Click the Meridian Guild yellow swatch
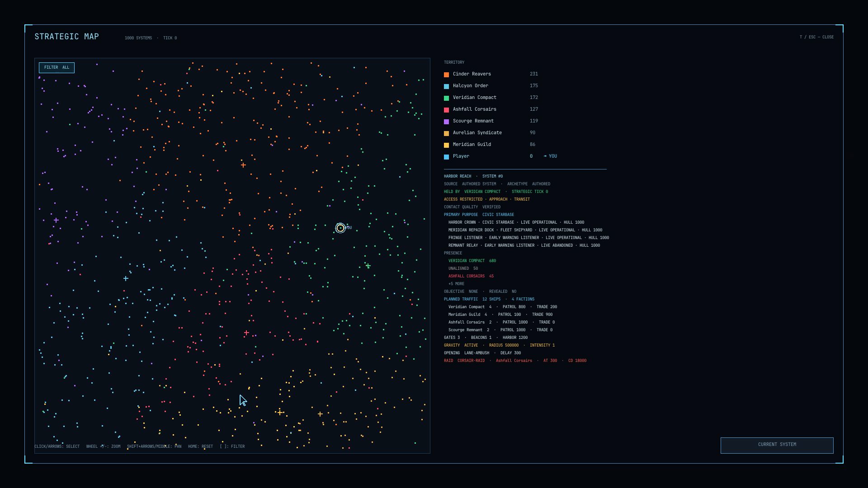The width and height of the screenshot is (868, 488). coord(446,145)
